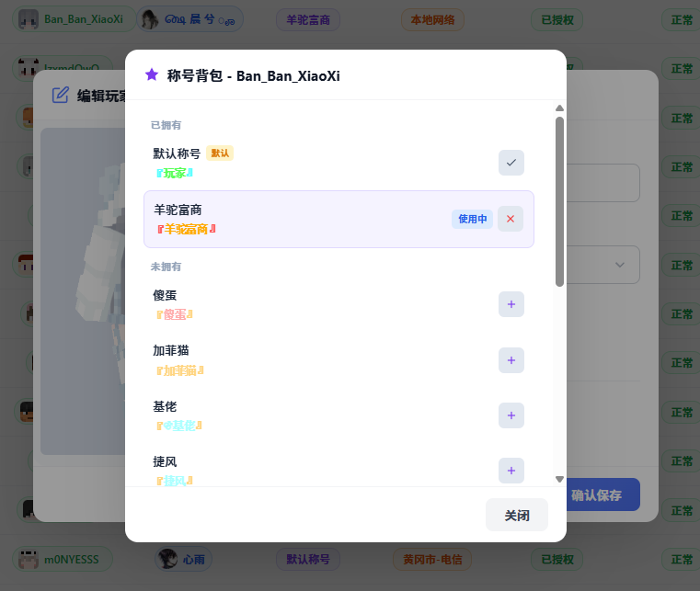Click 已授权 tag in m0NYESSS row
700x591 pixels.
(x=557, y=560)
